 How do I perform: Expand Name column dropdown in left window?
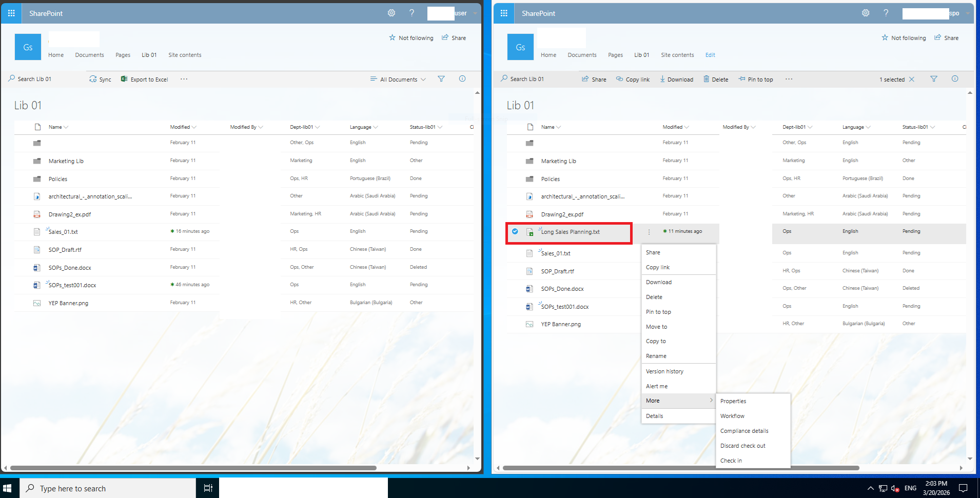(66, 127)
